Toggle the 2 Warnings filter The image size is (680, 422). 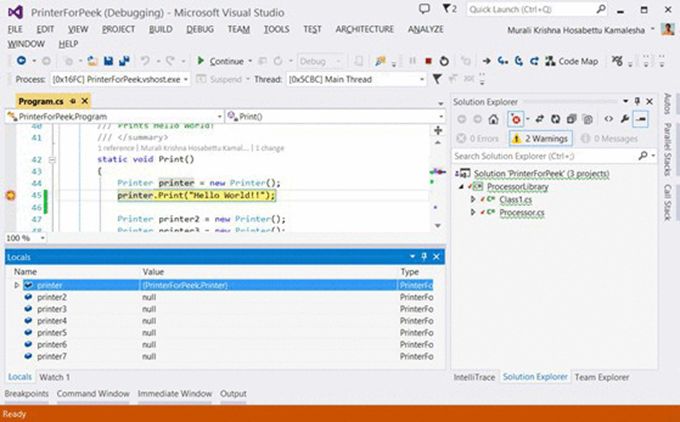[x=540, y=139]
